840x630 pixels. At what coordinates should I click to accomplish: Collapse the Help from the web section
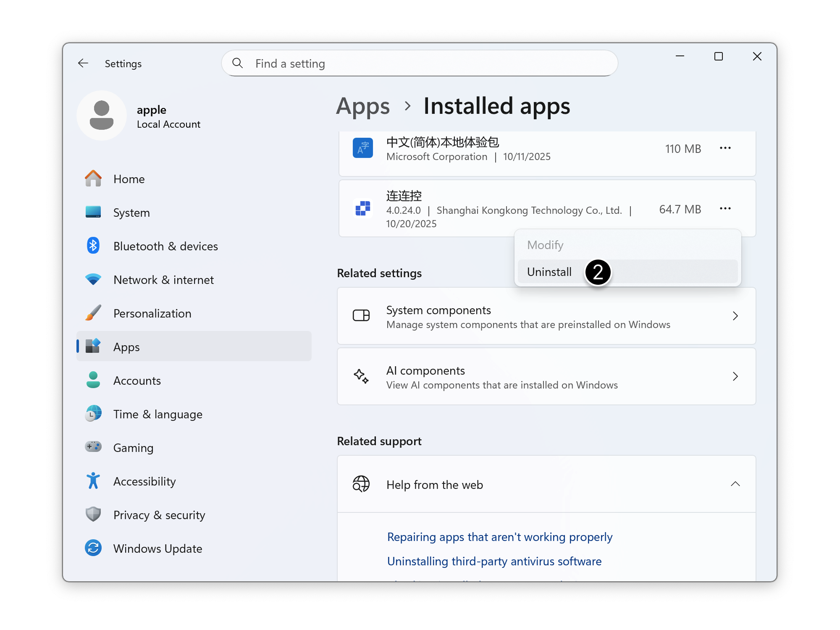[735, 484]
